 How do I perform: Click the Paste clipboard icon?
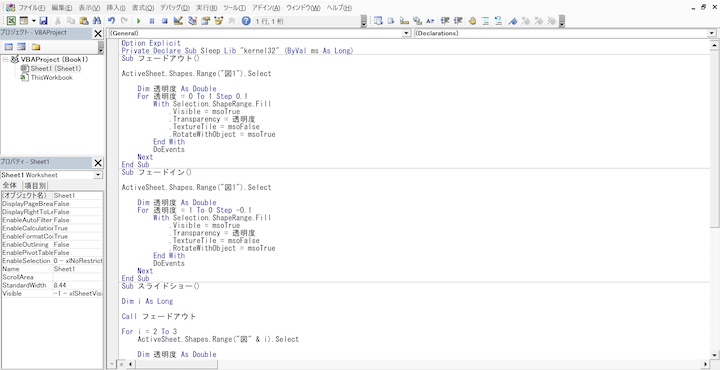pyautogui.click(x=84, y=21)
